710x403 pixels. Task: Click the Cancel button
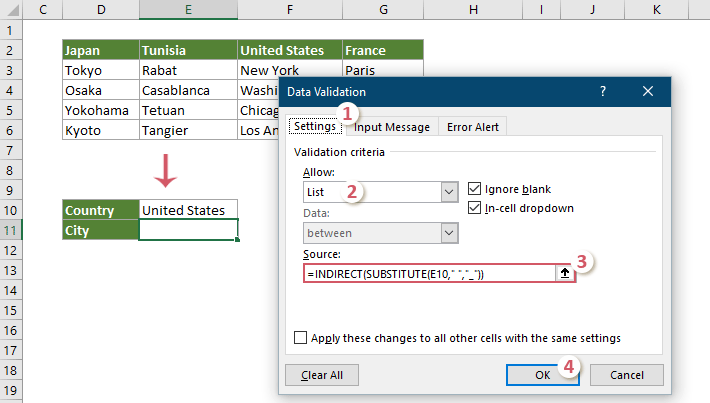tap(626, 374)
